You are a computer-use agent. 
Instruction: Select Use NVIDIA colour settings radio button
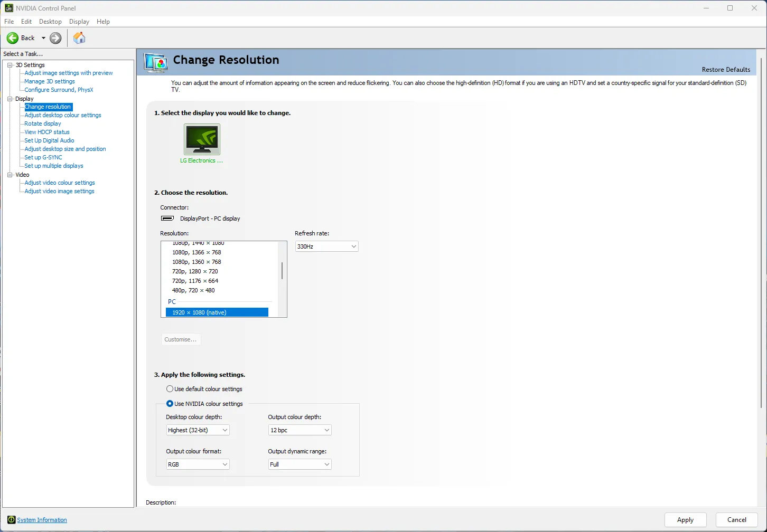(x=170, y=404)
